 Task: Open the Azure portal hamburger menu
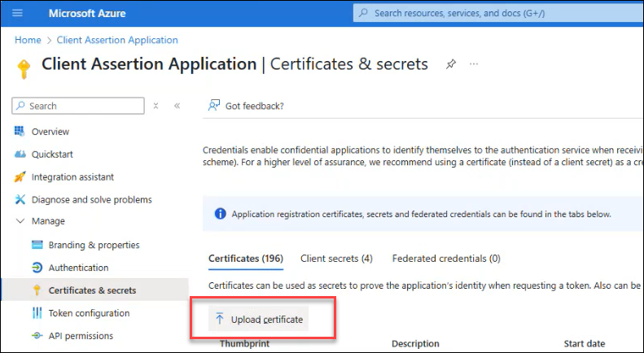point(17,13)
